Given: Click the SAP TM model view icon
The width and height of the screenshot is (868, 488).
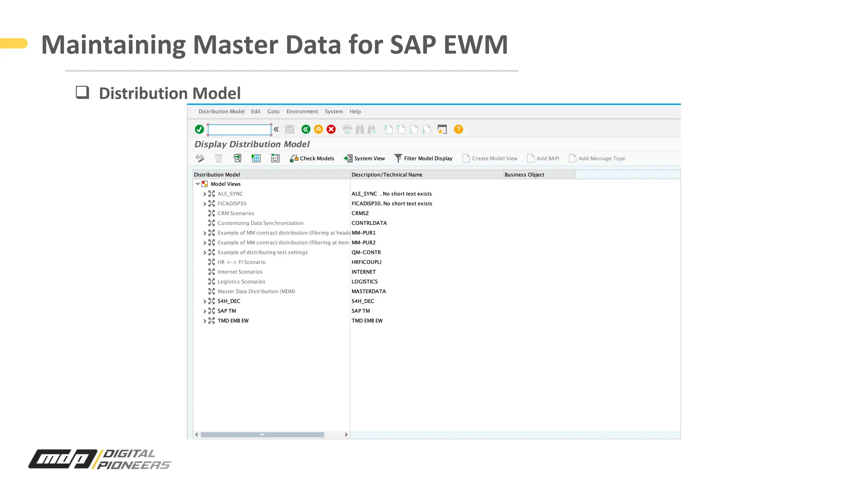Looking at the screenshot, I should click(211, 311).
